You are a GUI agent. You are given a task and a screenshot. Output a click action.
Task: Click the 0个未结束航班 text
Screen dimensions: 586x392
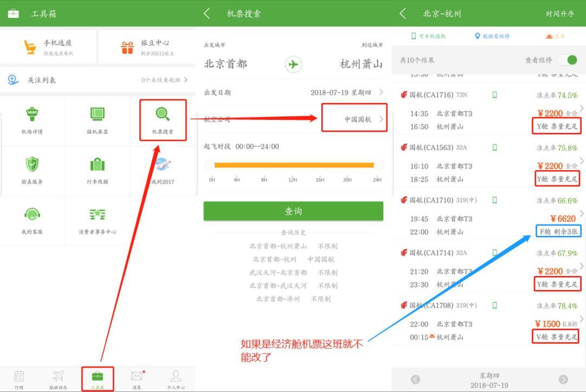tap(161, 80)
